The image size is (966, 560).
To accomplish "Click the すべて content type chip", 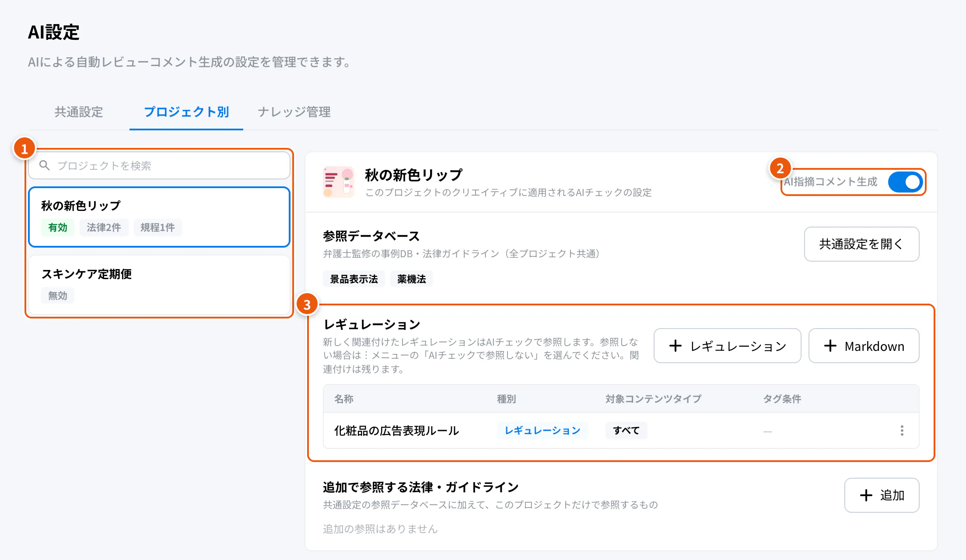I will point(626,430).
